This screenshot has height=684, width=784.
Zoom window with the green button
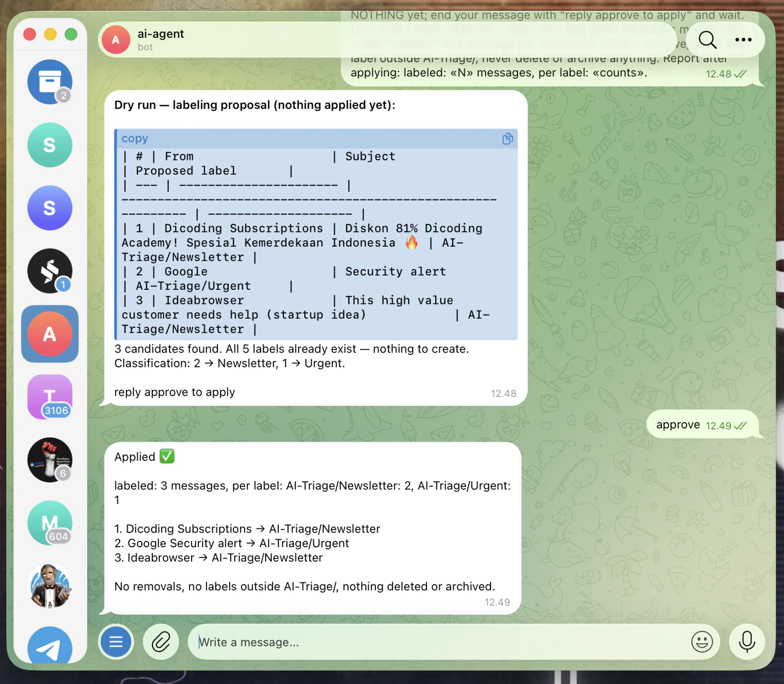pyautogui.click(x=71, y=34)
